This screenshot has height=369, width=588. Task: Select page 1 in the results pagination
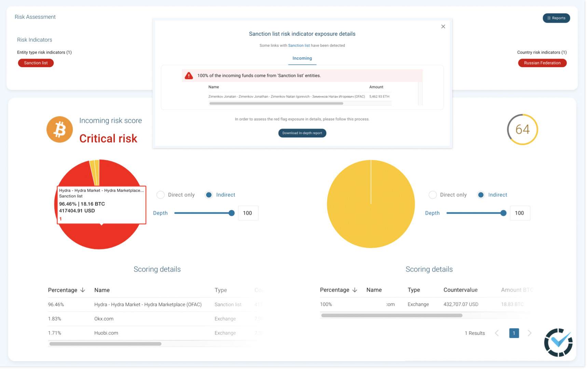point(514,333)
